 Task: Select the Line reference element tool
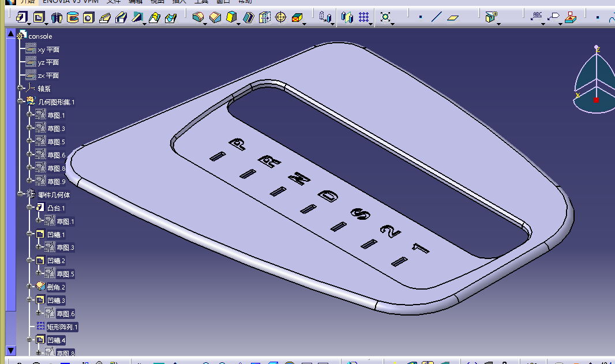[437, 17]
